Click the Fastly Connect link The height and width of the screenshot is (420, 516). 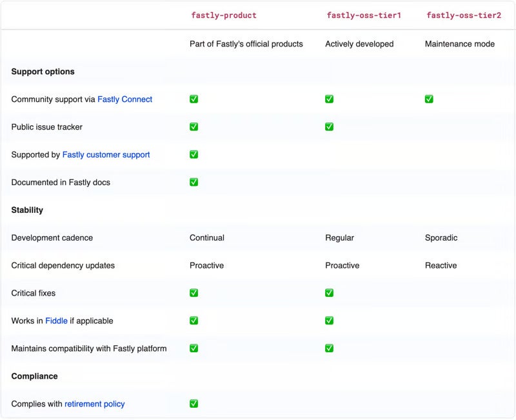[x=124, y=99]
